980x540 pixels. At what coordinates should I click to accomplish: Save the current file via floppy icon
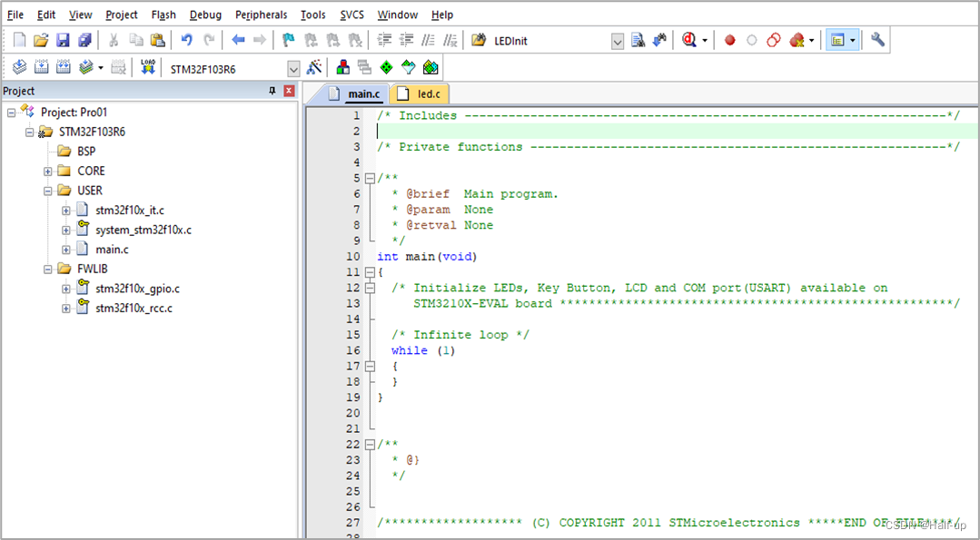point(64,41)
